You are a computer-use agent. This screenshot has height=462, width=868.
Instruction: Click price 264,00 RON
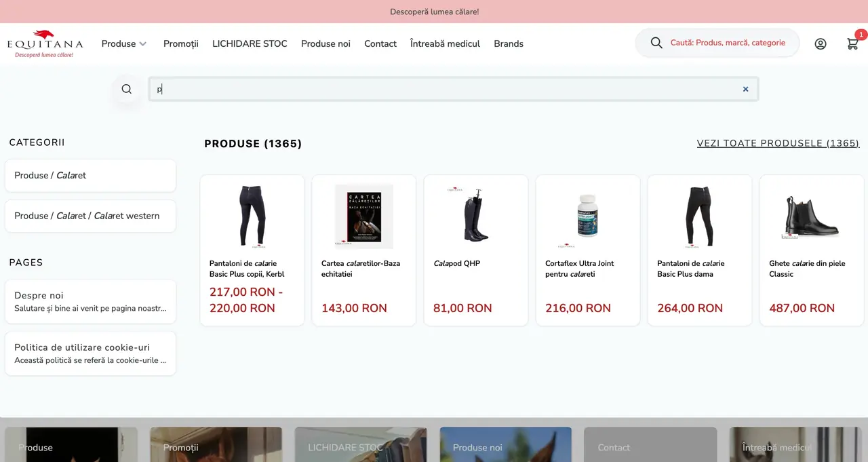[x=690, y=308]
